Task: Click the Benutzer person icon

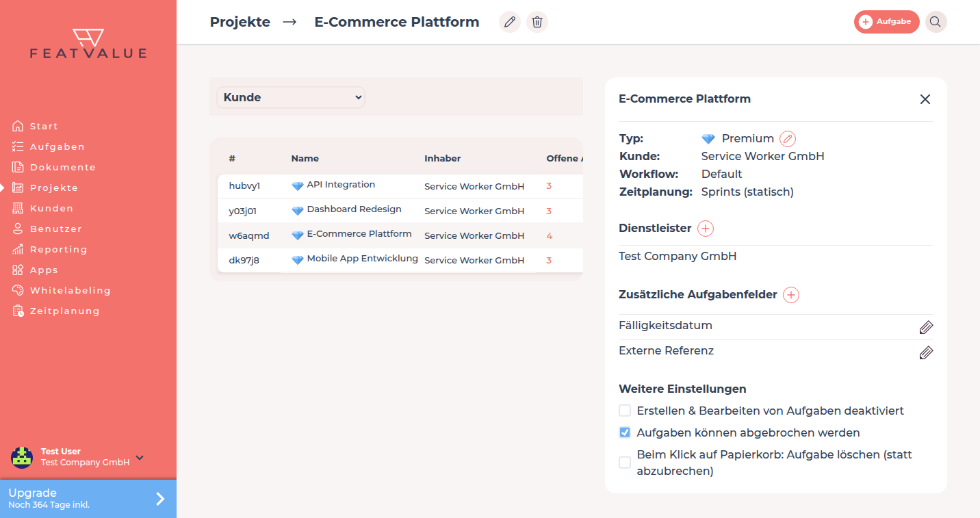Action: [x=18, y=229]
